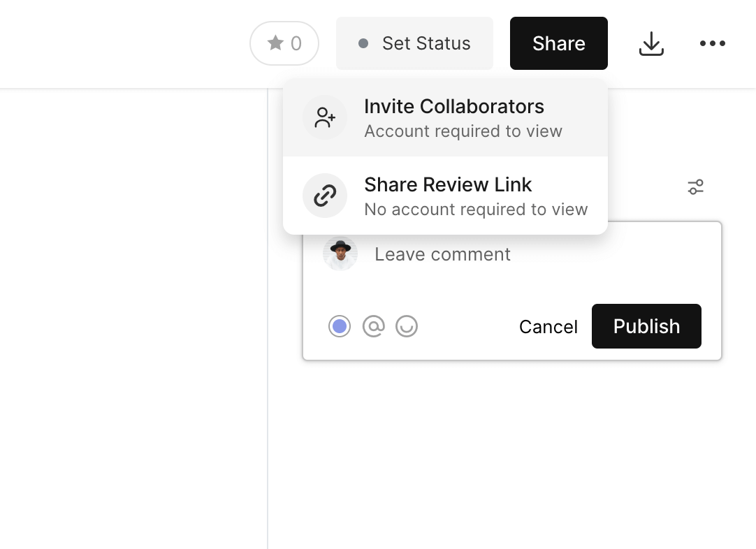
Task: Open the comment filter settings icon
Action: [x=695, y=187]
